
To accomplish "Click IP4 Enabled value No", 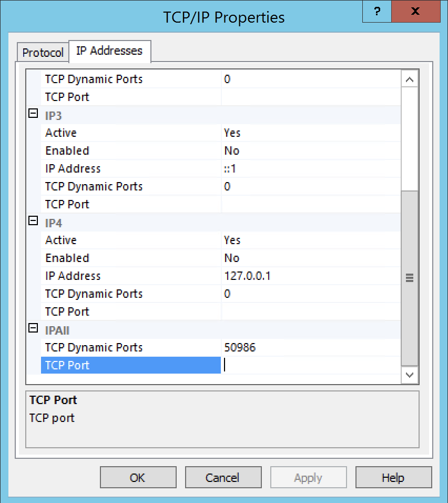I will coord(310,258).
